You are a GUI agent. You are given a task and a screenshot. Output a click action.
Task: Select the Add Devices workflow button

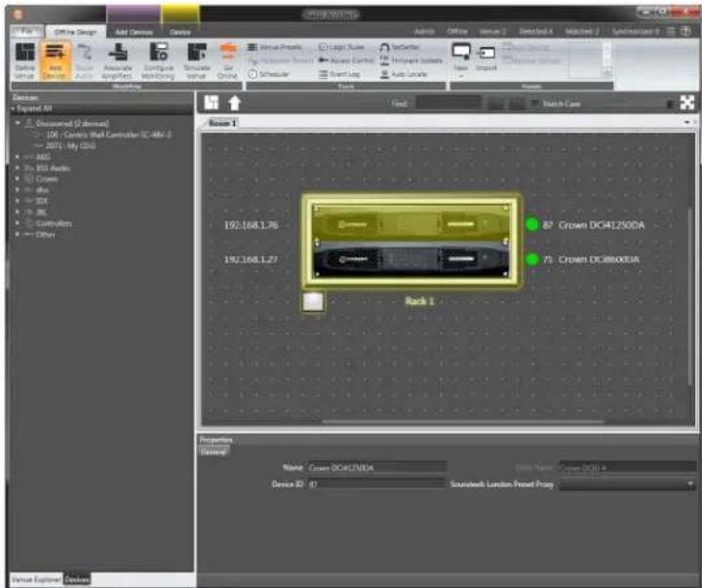click(55, 60)
